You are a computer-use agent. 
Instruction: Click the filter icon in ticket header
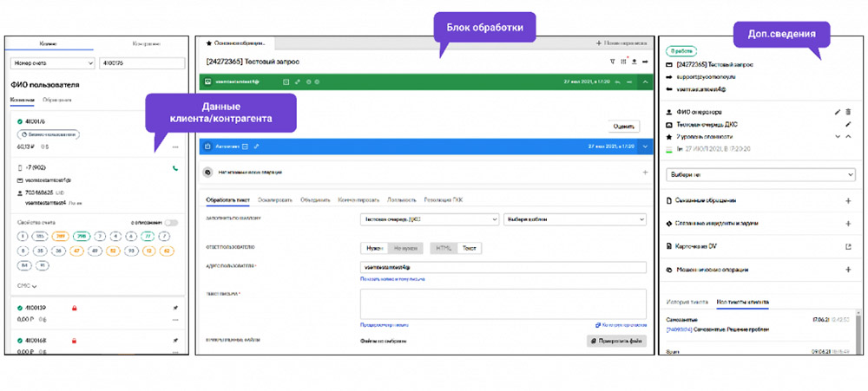click(x=611, y=62)
